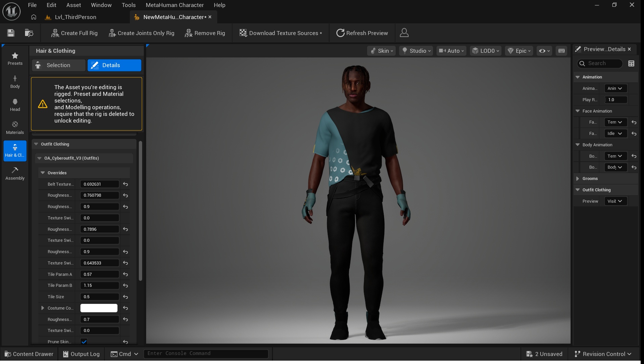Viewport: 644px width, 364px height.
Task: Click Create Joints Only Rig button
Action: [x=141, y=33]
